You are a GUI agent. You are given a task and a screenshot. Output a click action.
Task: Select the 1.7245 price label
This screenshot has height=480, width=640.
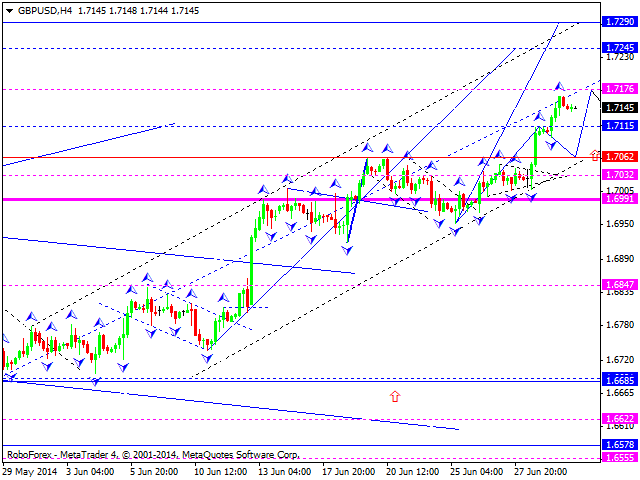click(620, 48)
